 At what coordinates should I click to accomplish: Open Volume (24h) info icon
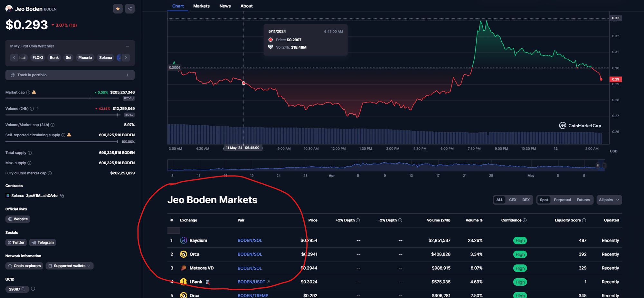click(32, 109)
